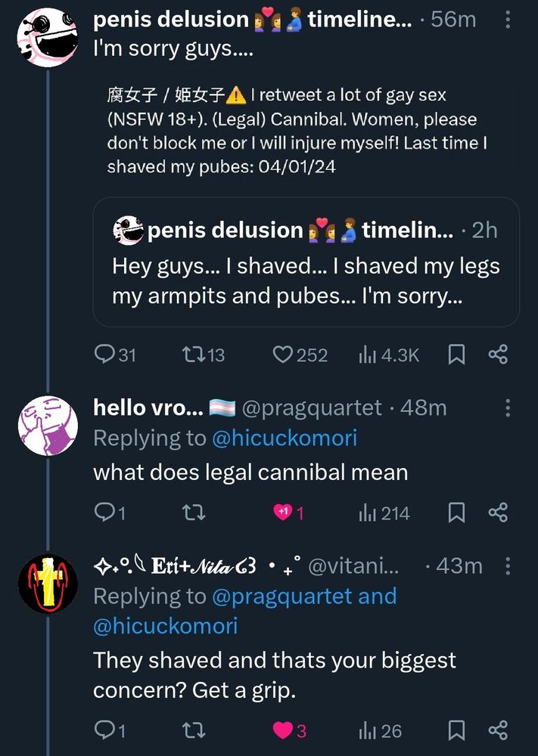The height and width of the screenshot is (756, 538).
Task: Reply to the "I'm sorry guys" post
Action: click(104, 354)
